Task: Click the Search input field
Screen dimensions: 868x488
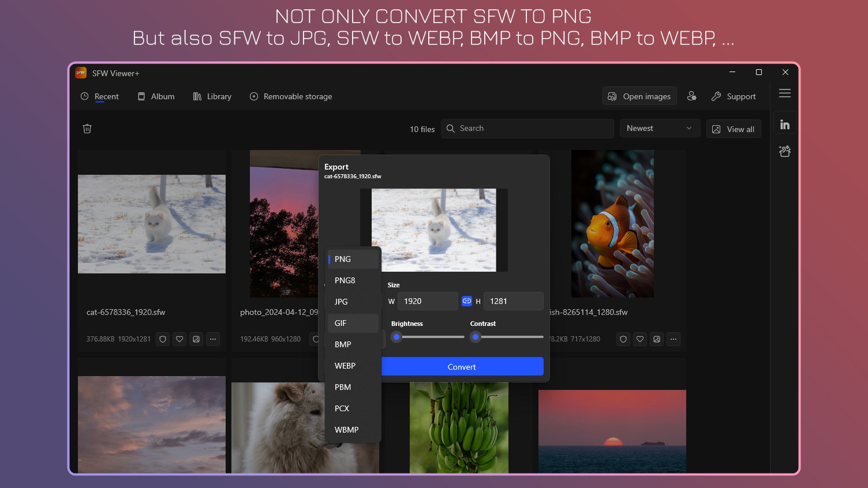Action: 527,128
